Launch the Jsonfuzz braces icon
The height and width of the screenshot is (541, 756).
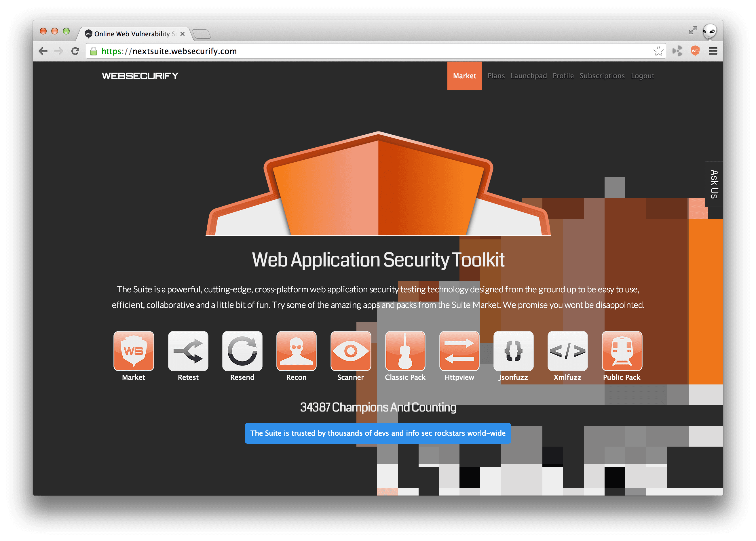(513, 351)
